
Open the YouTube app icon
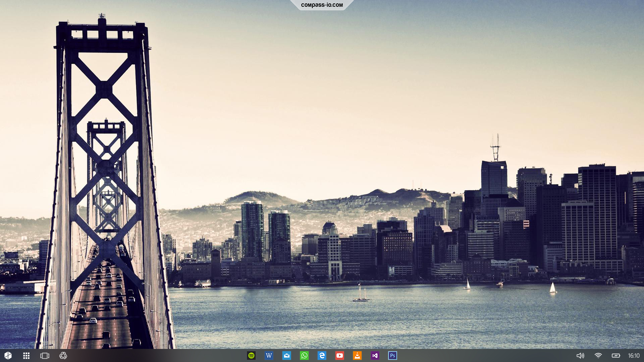coord(340,356)
